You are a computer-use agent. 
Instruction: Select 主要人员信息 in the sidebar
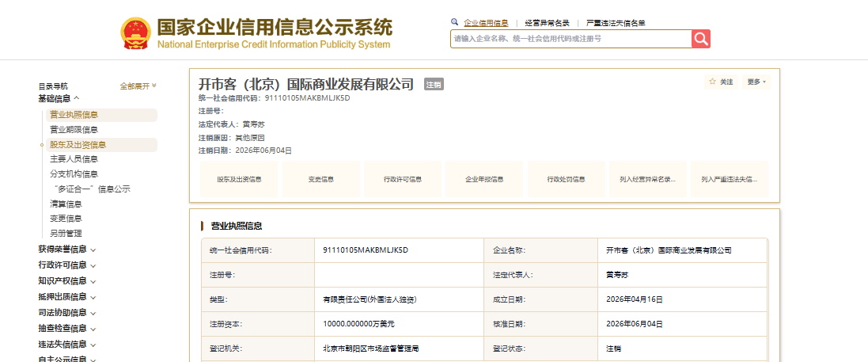(74, 159)
